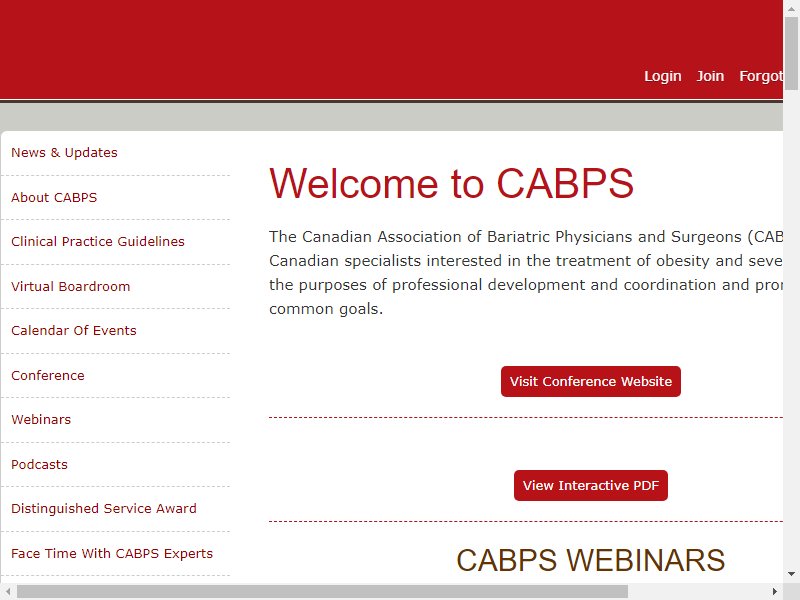The image size is (800, 600).
Task: Click the CABPS WEBINARS heading
Action: (x=590, y=560)
